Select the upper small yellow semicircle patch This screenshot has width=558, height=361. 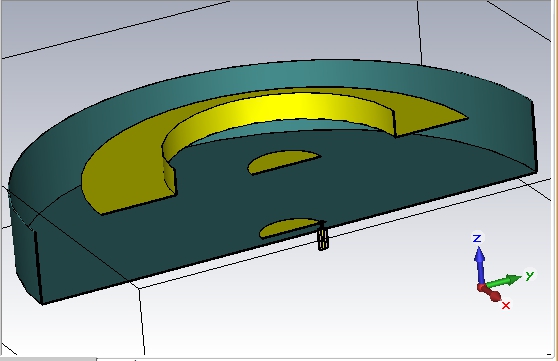tap(284, 161)
